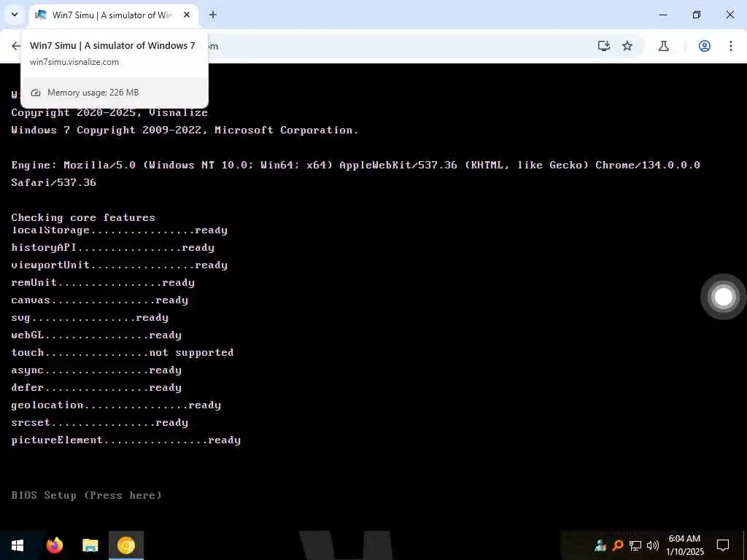Image resolution: width=747 pixels, height=560 pixels.
Task: Click the 'Memory usage: 226 MB' entry
Action: click(93, 93)
